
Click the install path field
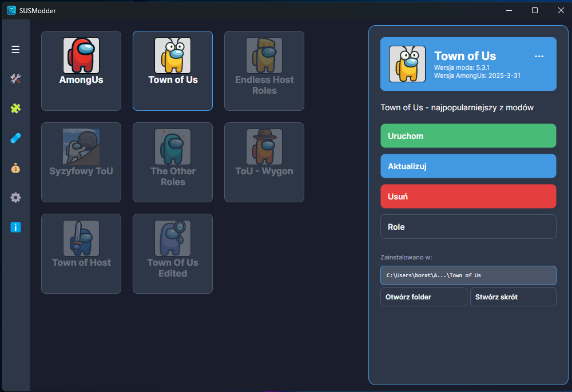pos(468,275)
